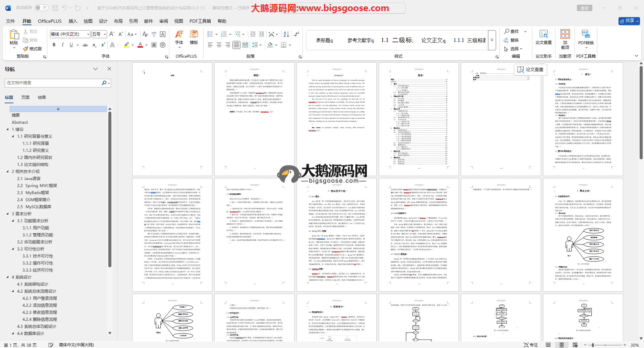Collapse the 2 相关技术介绍 tree section

tap(8, 171)
